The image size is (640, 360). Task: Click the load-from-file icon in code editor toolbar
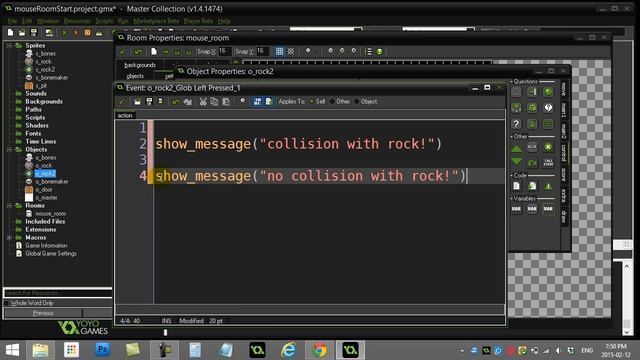(x=138, y=102)
